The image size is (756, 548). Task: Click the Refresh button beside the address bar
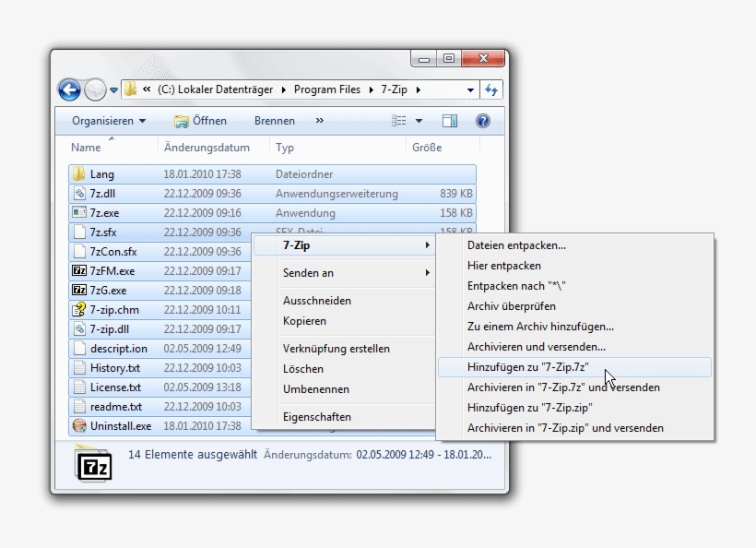491,89
